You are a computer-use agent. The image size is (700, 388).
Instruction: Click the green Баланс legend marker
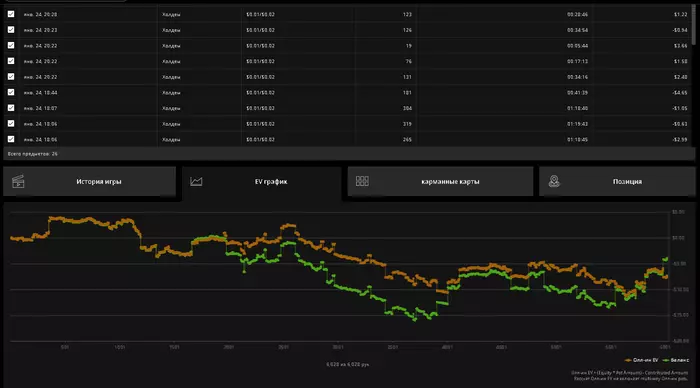point(666,360)
